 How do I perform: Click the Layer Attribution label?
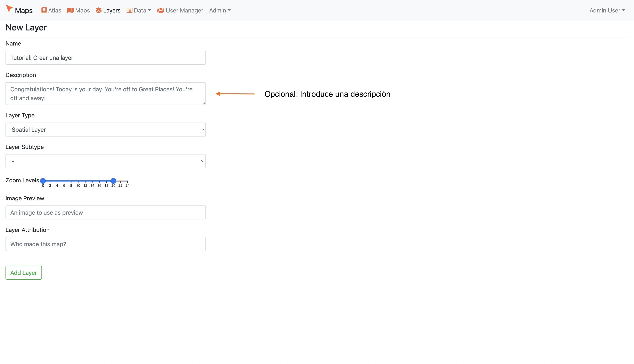[x=28, y=230]
